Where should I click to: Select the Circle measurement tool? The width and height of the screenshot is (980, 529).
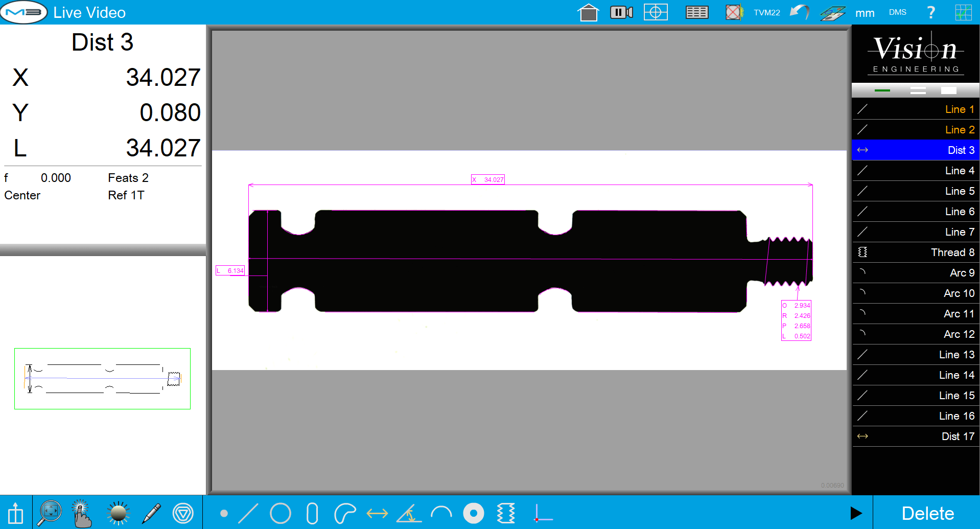tap(281, 513)
